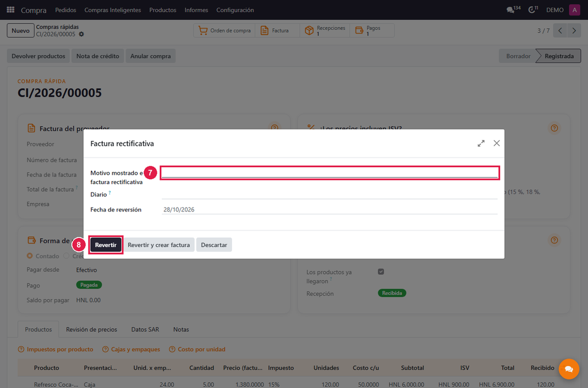
Task: Switch to the Datos SAR tab
Action: 145,329
